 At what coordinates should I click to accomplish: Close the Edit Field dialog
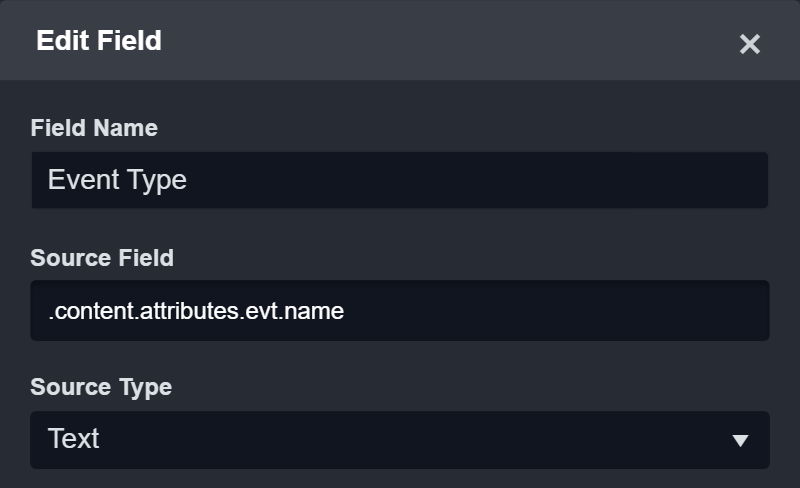(x=749, y=44)
